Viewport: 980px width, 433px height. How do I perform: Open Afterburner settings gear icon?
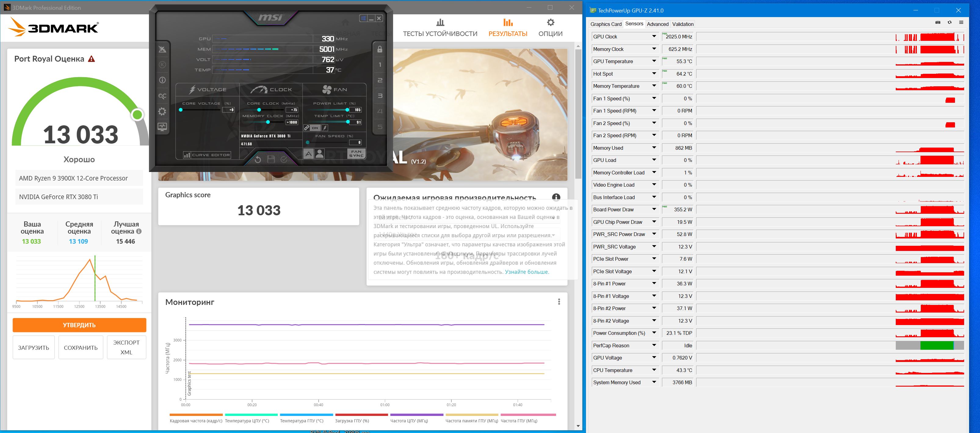click(162, 111)
